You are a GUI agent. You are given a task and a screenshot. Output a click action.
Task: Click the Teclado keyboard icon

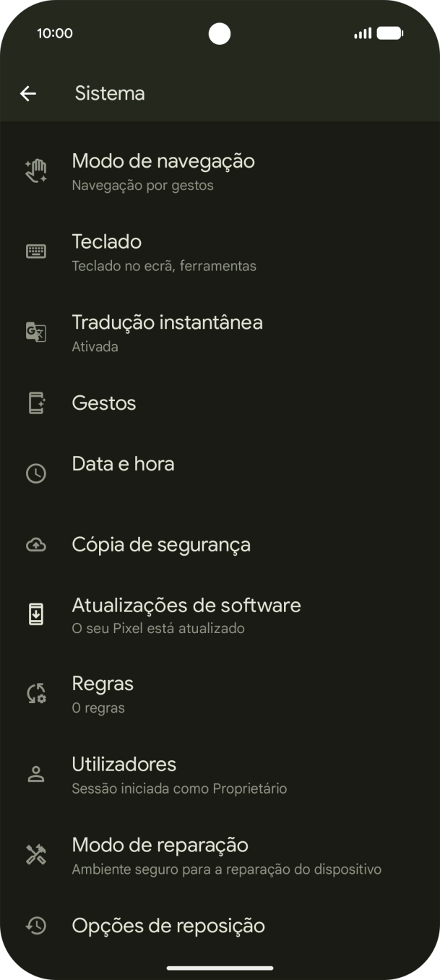35,251
